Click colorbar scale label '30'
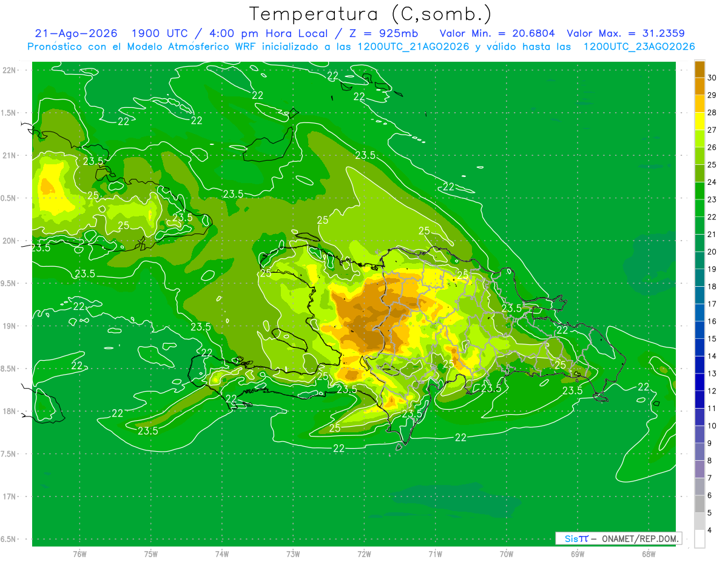 (x=712, y=78)
